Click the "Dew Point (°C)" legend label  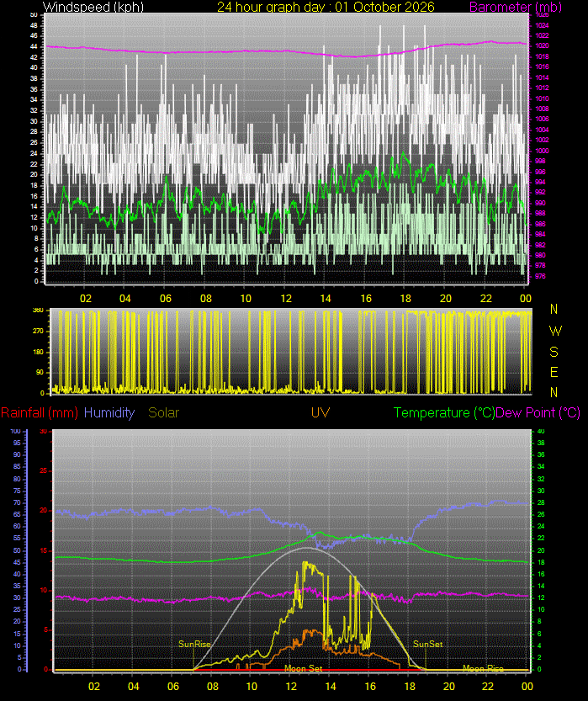point(538,412)
